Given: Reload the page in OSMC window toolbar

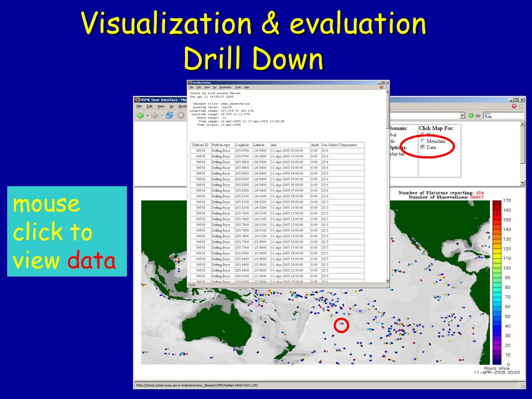Looking at the screenshot, I should click(170, 116).
